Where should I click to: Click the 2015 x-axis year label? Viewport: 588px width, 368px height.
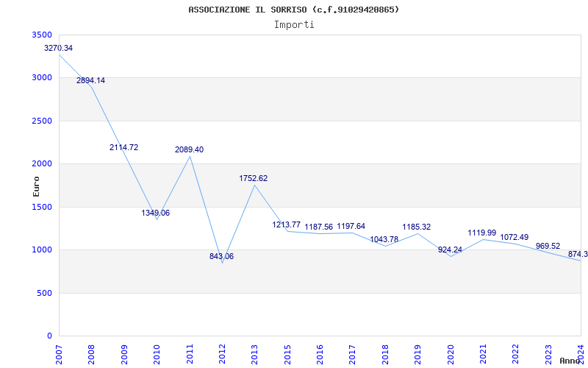(x=287, y=355)
